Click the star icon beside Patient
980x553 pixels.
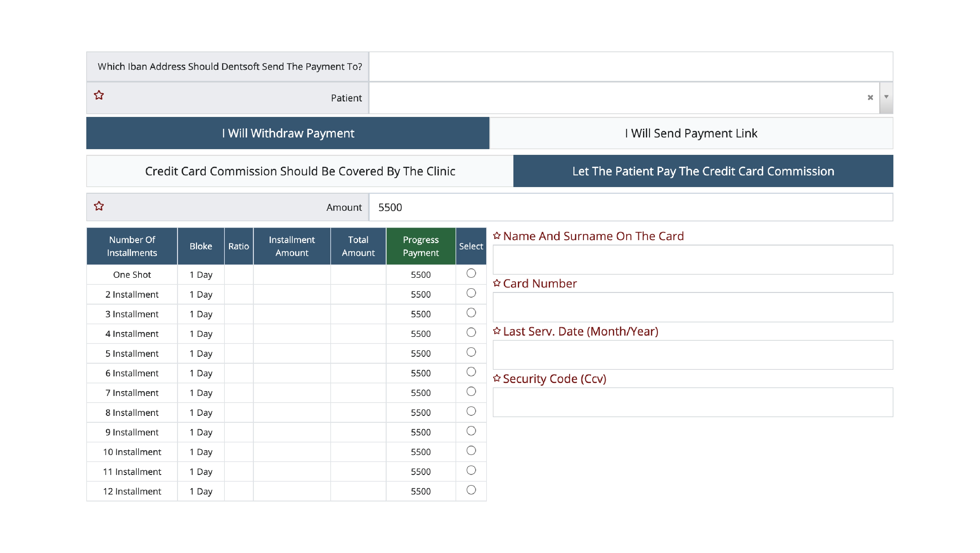[x=99, y=95]
